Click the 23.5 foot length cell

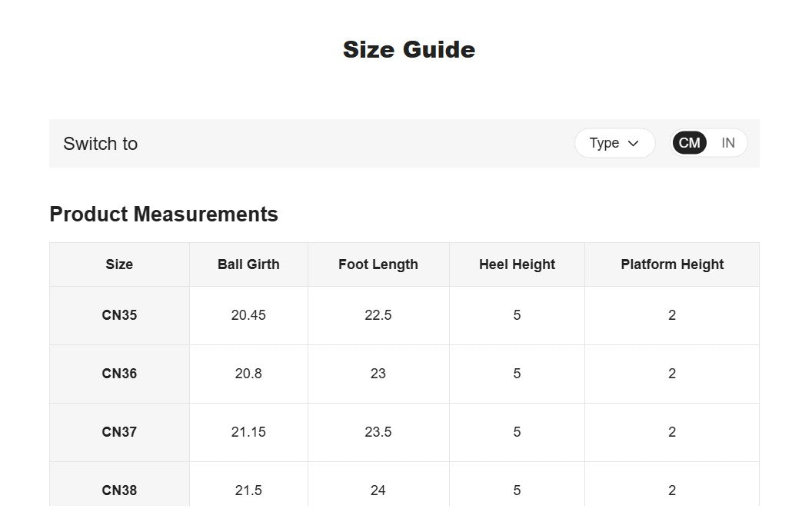point(378,432)
